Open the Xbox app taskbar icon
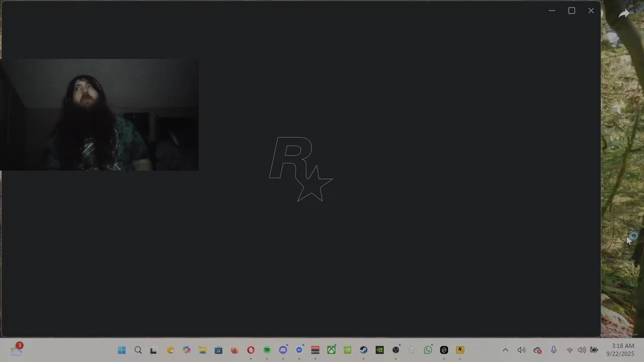This screenshot has height=362, width=644. tap(331, 350)
